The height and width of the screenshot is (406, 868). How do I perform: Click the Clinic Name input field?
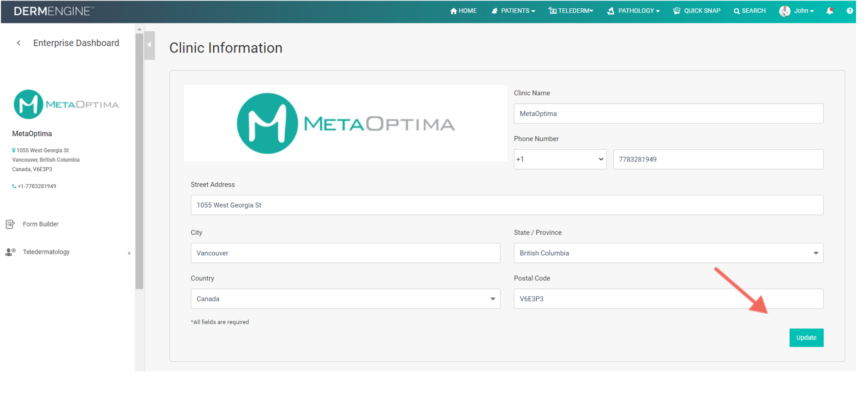coord(669,113)
